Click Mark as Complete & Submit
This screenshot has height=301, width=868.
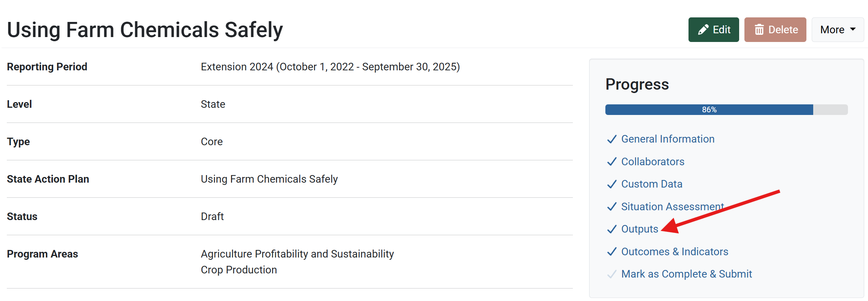coord(686,274)
